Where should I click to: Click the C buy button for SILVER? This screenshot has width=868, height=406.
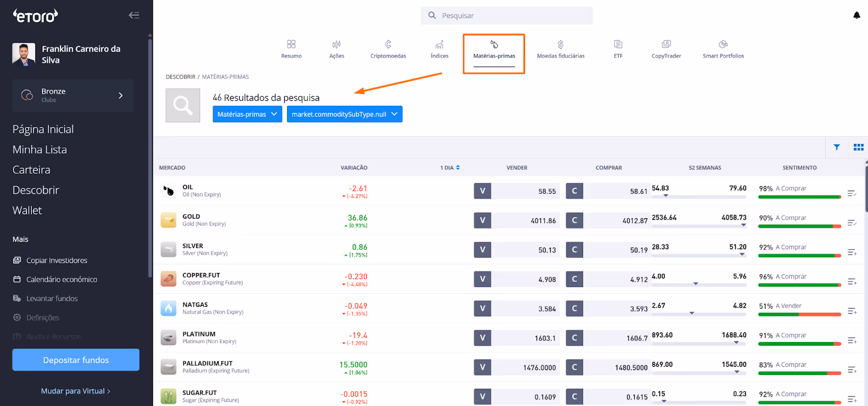click(x=575, y=250)
